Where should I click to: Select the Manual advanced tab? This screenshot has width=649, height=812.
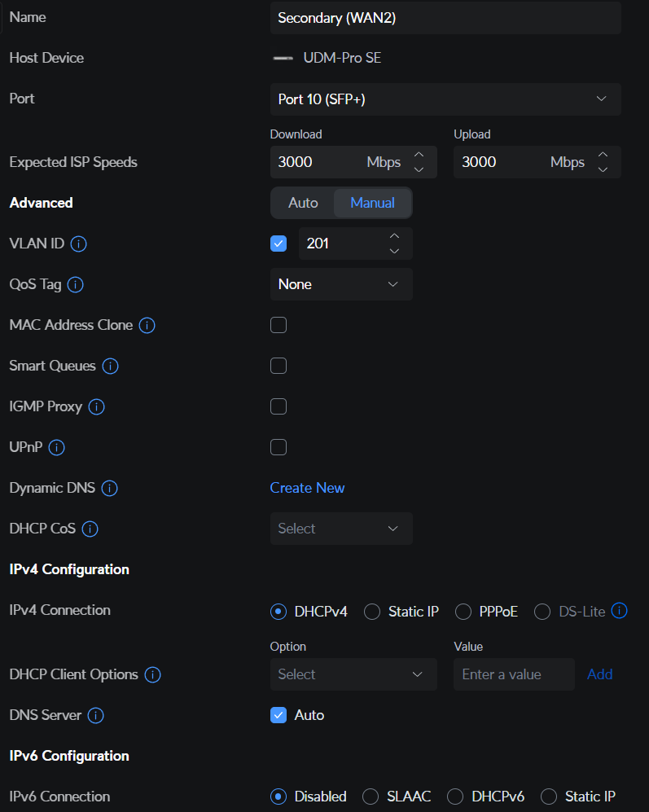tap(372, 203)
